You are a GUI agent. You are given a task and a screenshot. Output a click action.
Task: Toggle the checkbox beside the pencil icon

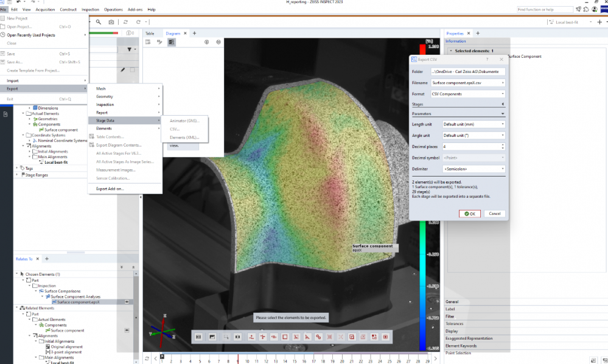tap(132, 70)
